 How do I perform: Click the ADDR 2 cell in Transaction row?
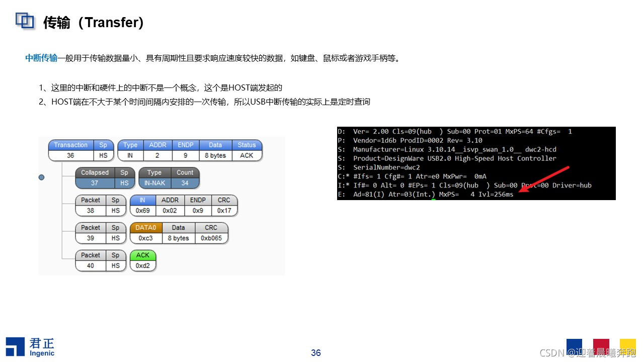click(x=158, y=150)
